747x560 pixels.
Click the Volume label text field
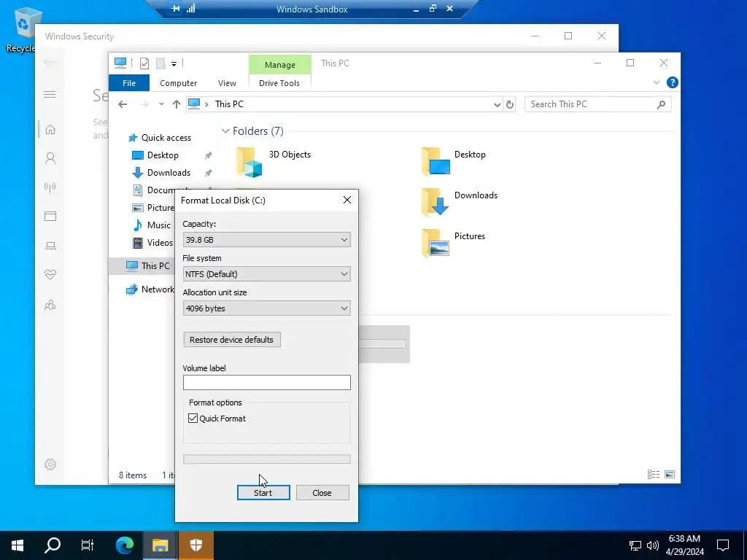[267, 382]
